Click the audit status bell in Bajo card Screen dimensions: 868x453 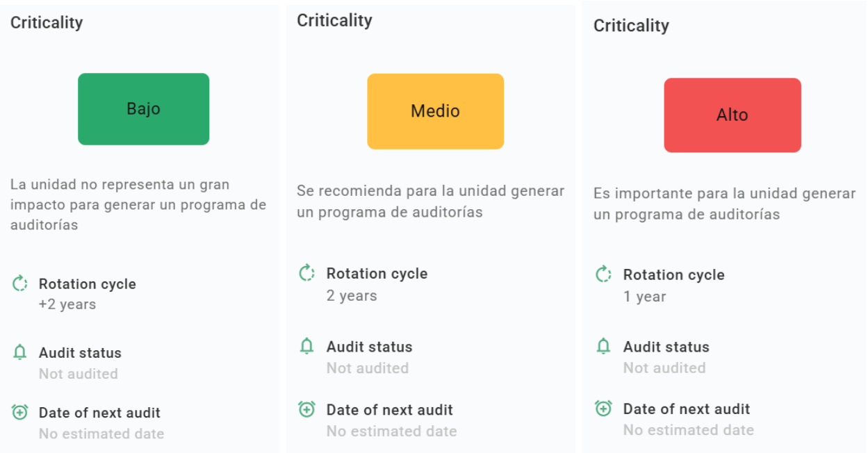[20, 352]
